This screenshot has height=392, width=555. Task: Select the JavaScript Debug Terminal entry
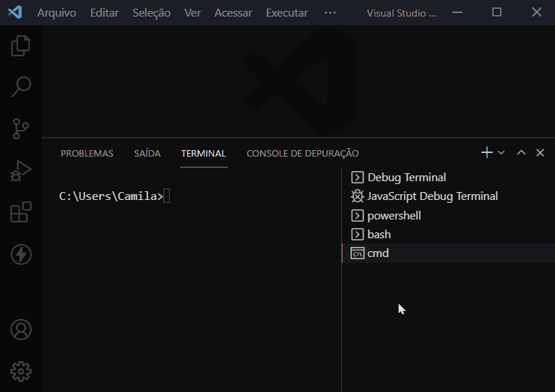coord(448,196)
